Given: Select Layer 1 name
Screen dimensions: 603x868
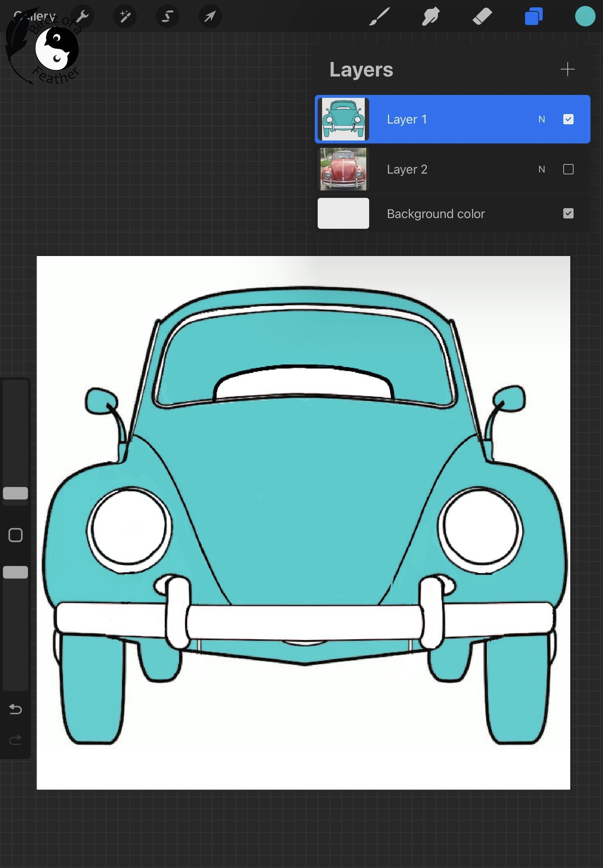Looking at the screenshot, I should click(x=407, y=120).
